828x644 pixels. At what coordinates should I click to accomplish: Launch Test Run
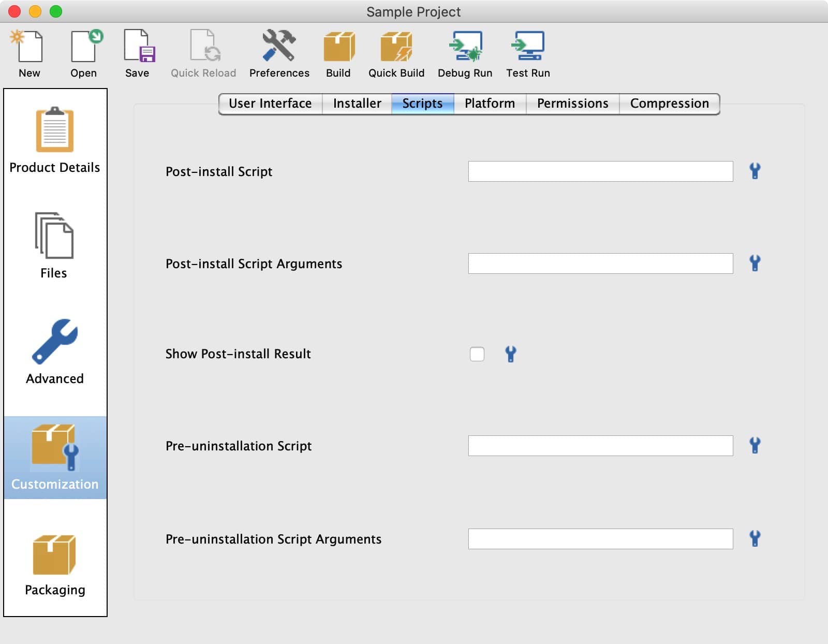coord(528,53)
